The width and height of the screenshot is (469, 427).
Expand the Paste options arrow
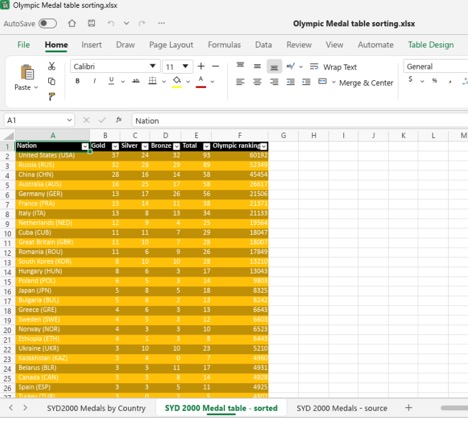(36, 88)
